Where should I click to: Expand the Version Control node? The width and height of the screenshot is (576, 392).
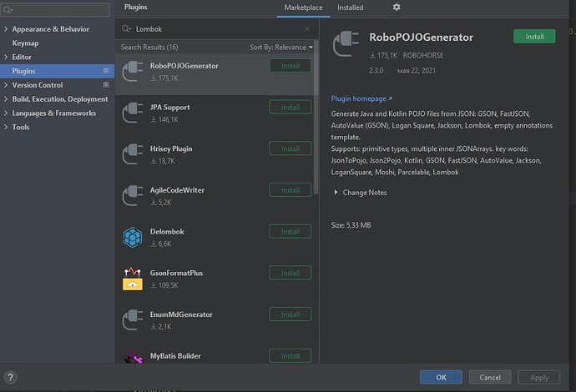(x=6, y=85)
